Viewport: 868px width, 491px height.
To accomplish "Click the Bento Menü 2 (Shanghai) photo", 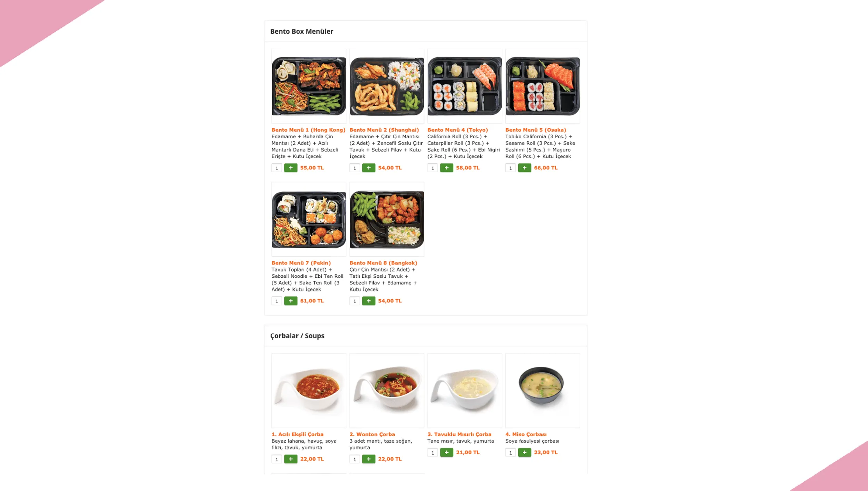I will click(x=387, y=86).
